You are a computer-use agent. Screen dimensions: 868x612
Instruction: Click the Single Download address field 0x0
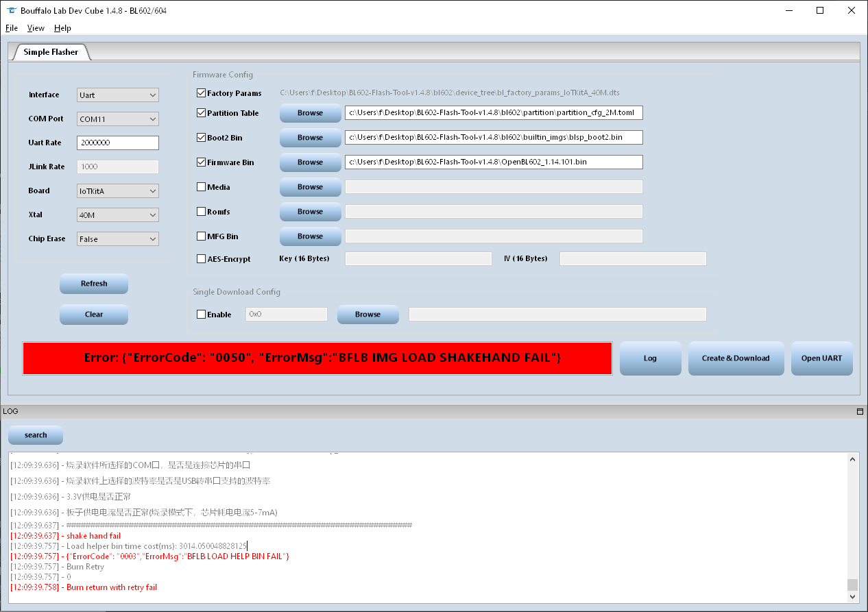click(286, 315)
